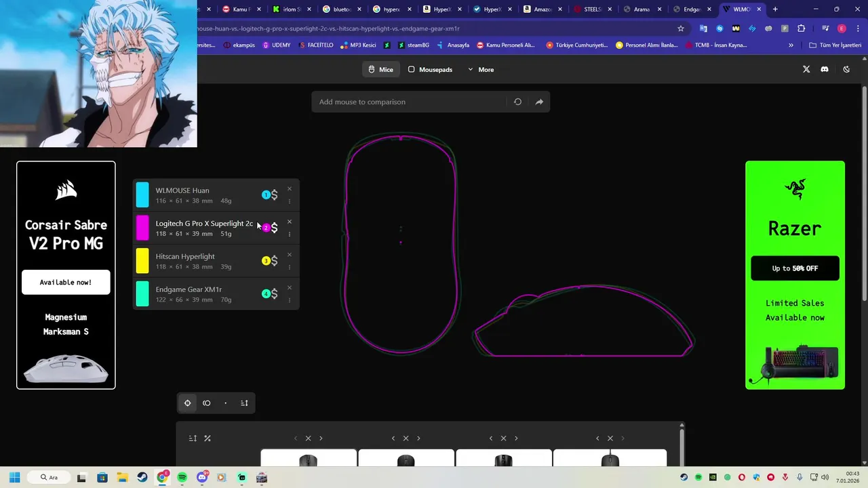Click the price icon for Endgame Gear XM1r

[x=274, y=293]
